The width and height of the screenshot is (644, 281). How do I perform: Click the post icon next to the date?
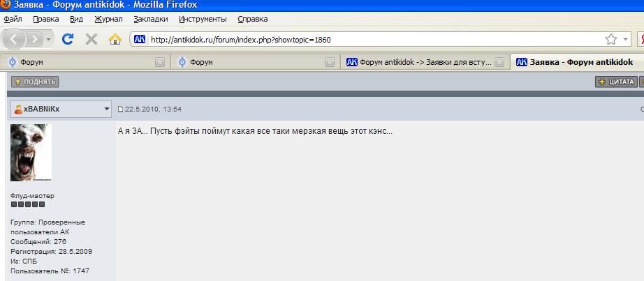coord(120,109)
